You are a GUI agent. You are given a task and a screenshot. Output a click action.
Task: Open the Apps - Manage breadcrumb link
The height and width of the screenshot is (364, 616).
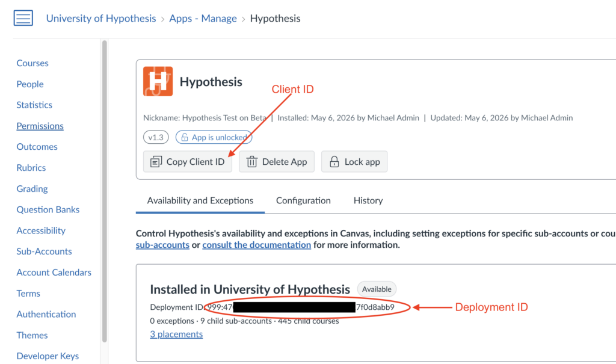pos(203,19)
